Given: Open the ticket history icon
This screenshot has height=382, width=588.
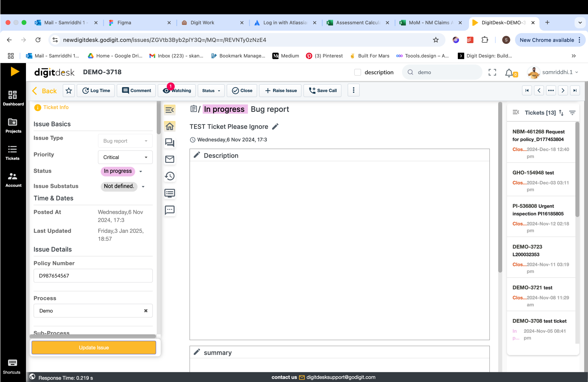Looking at the screenshot, I should 169,176.
